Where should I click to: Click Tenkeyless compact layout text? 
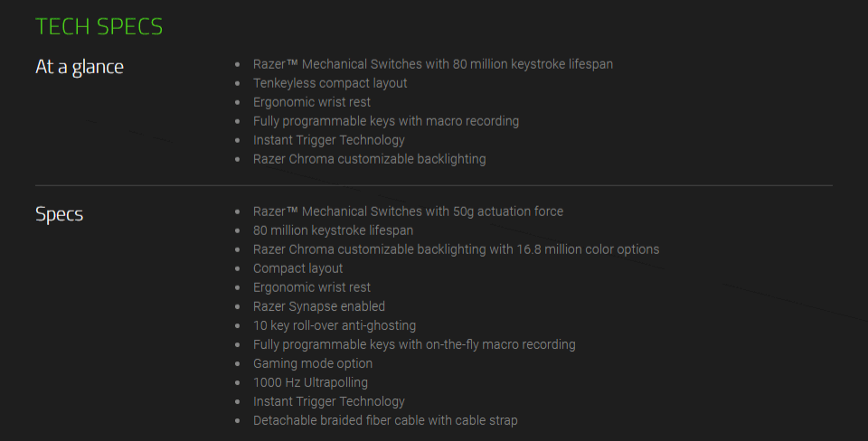click(330, 83)
